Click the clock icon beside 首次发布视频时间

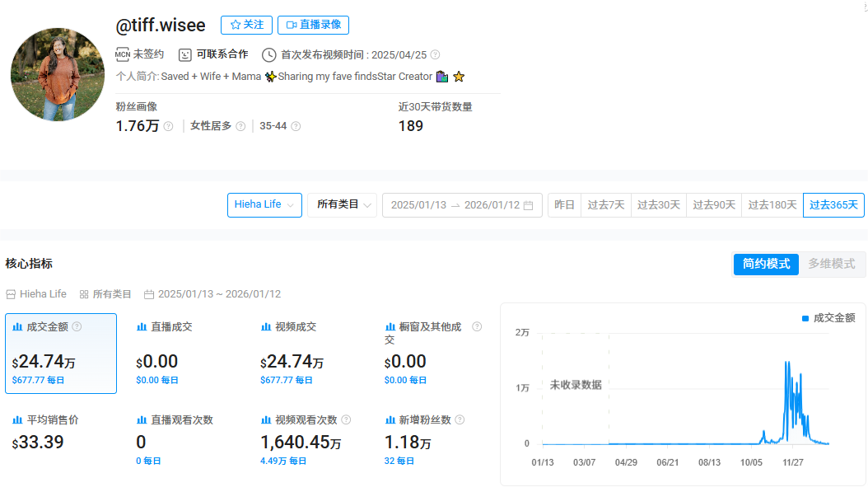coord(268,54)
